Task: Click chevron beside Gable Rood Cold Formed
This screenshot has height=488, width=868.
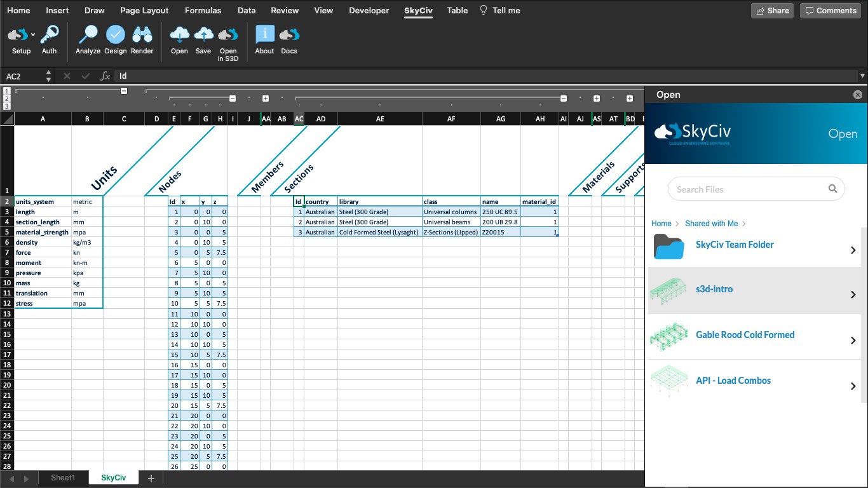Action: coord(853,341)
